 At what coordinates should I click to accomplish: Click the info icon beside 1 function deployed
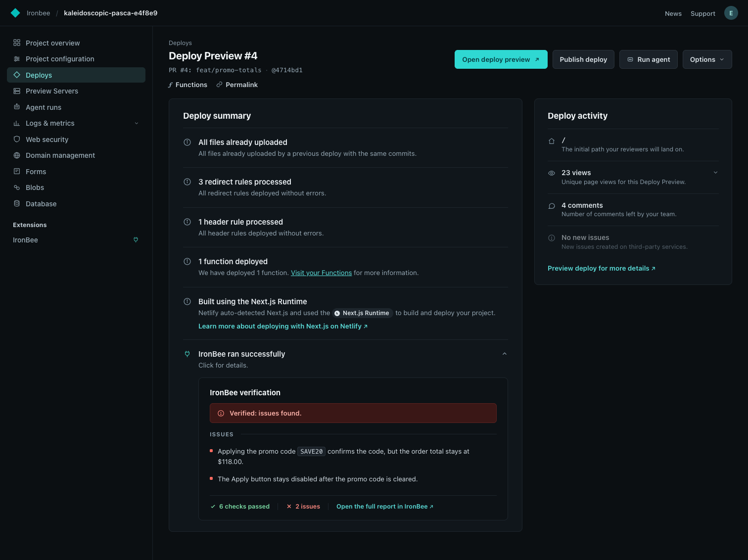[x=187, y=261]
